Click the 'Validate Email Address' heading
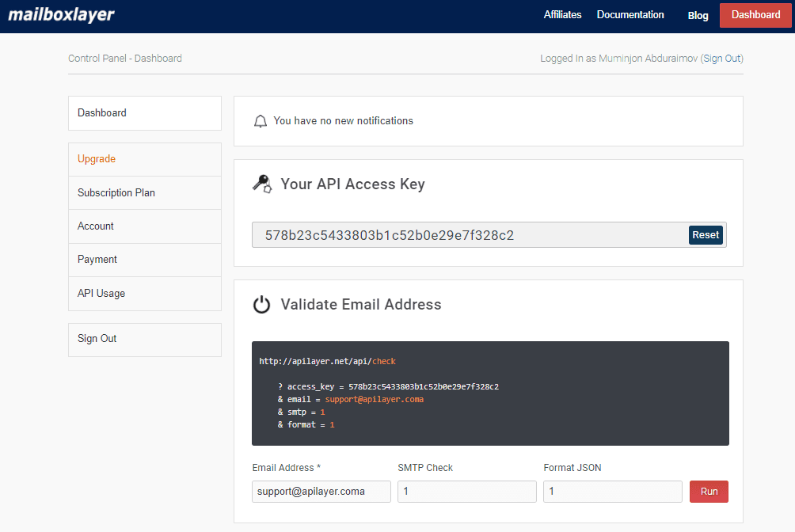Image resolution: width=795 pixels, height=532 pixels. point(361,304)
